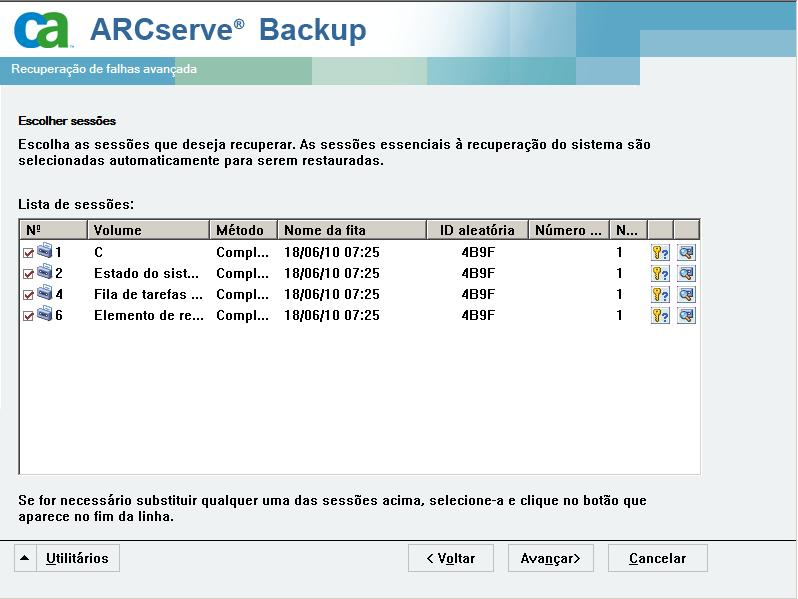Click the key icon in session 6 row
This screenshot has width=798, height=599.
[660, 315]
